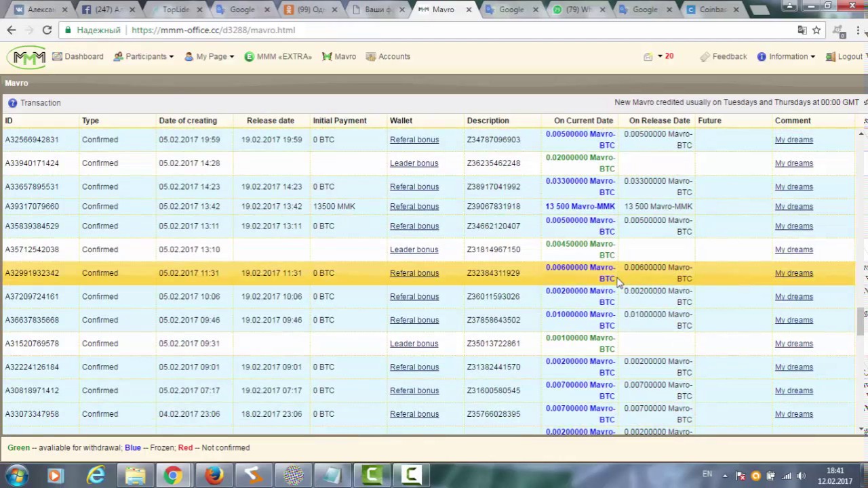Open My dreams link for A32566942831
This screenshot has width=868, height=488.
(x=793, y=140)
